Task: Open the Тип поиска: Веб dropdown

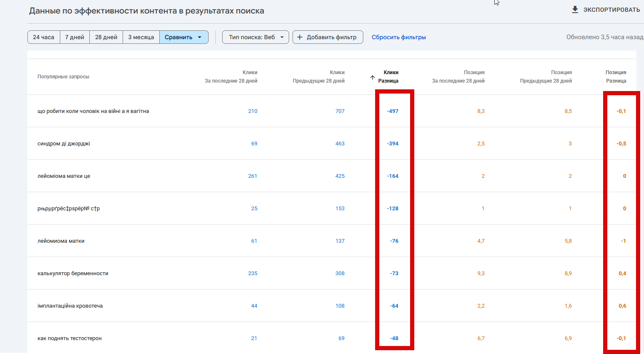Action: coord(255,37)
